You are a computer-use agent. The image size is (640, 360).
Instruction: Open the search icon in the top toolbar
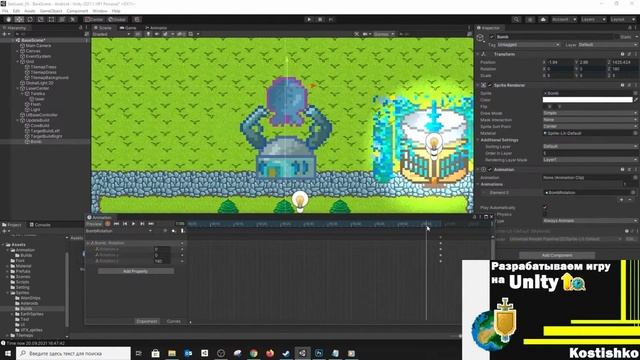click(x=516, y=19)
